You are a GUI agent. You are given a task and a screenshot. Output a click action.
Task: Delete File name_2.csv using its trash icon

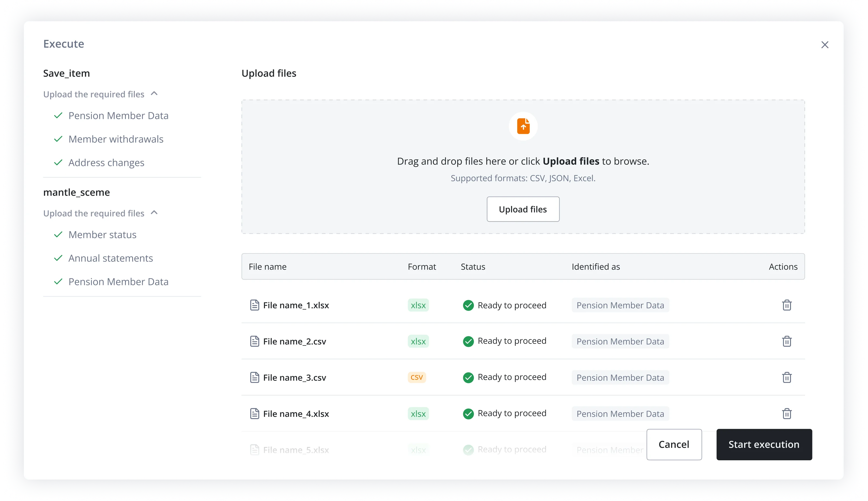pyautogui.click(x=787, y=341)
